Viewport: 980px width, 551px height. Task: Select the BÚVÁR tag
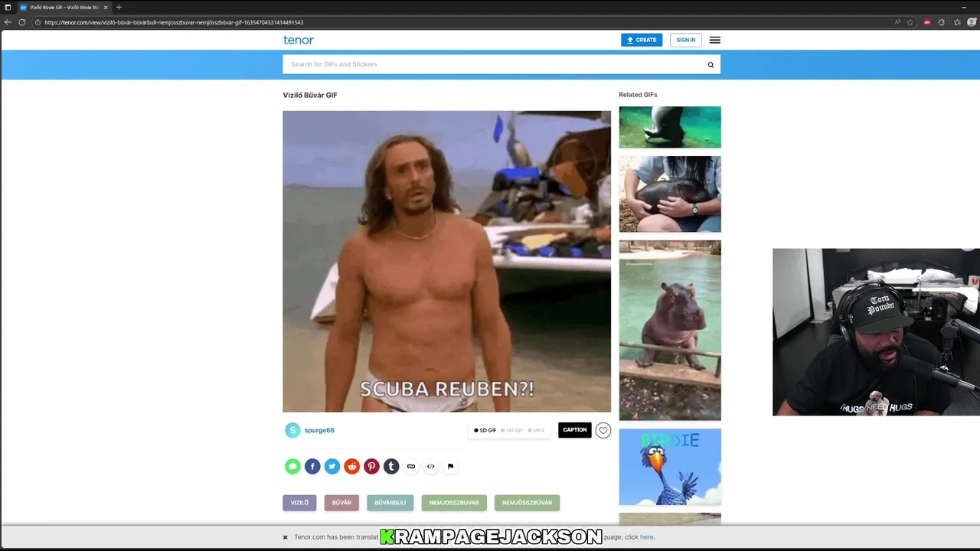[x=341, y=503]
